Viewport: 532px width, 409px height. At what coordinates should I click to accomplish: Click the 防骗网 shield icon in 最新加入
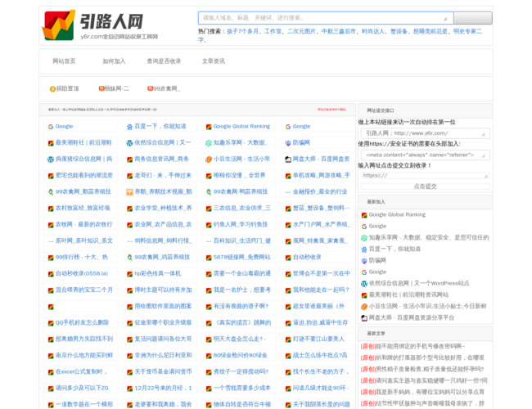pos(364,261)
